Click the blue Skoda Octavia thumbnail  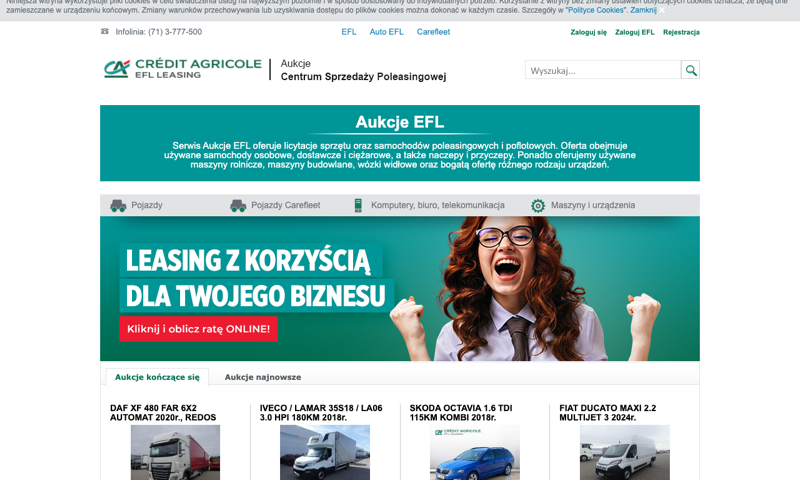475,452
